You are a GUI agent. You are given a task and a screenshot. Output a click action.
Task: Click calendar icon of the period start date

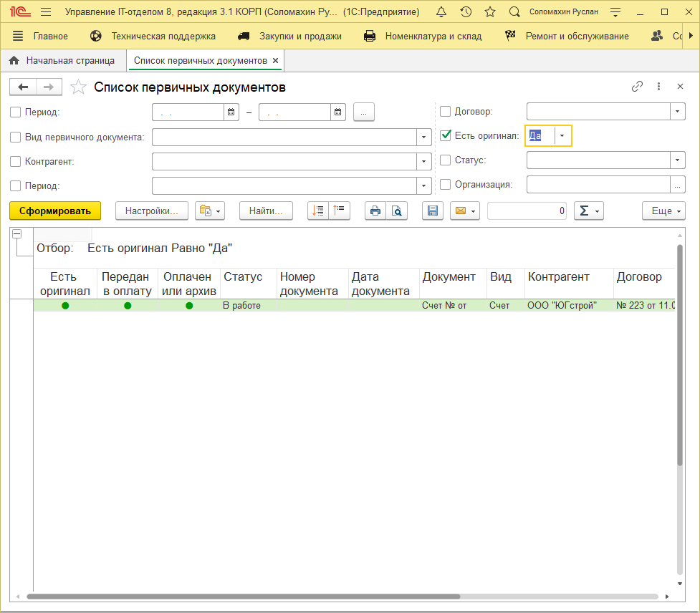231,112
